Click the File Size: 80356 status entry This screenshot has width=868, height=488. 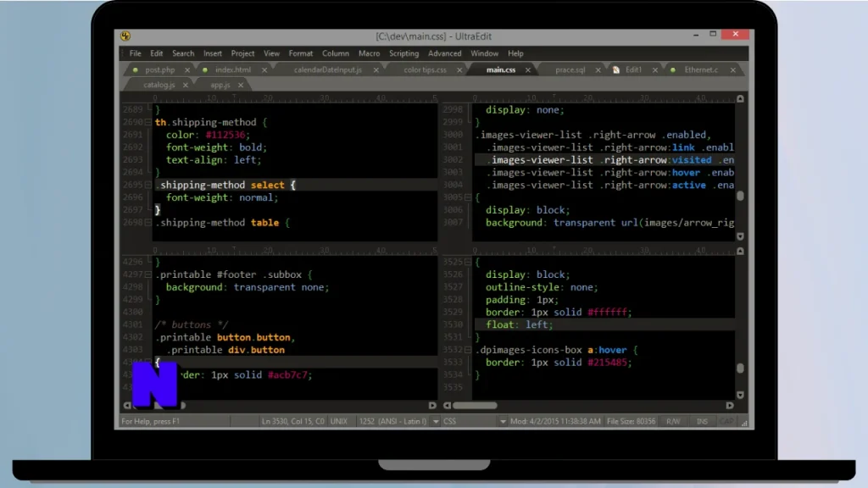pyautogui.click(x=631, y=422)
